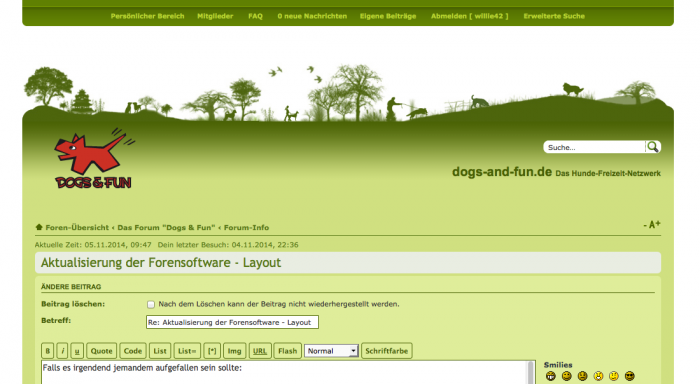Image resolution: width=700 pixels, height=384 pixels.
Task: Click the Dogs & Fun red dog logo
Action: pyautogui.click(x=94, y=159)
